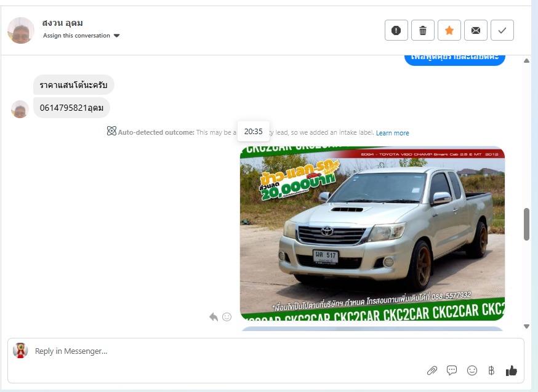Mark conversation as spam with the exclamation icon

(x=396, y=30)
